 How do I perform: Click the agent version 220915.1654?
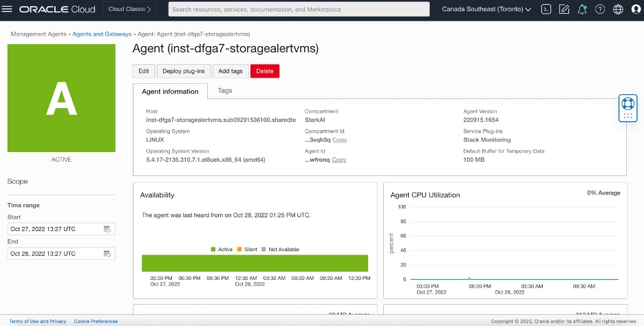pyautogui.click(x=481, y=120)
